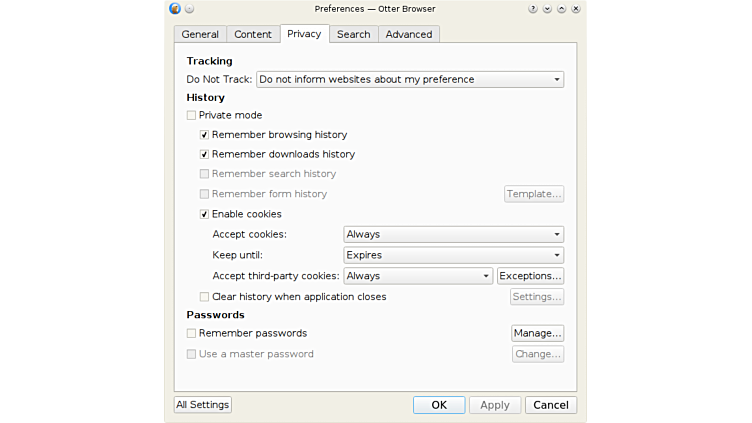Open the Do Not Track dropdown
The width and height of the screenshot is (752, 423).
pyautogui.click(x=409, y=79)
